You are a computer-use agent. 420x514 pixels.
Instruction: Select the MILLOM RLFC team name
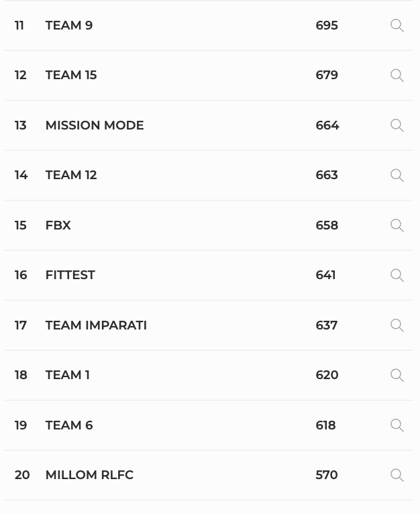coord(89,474)
